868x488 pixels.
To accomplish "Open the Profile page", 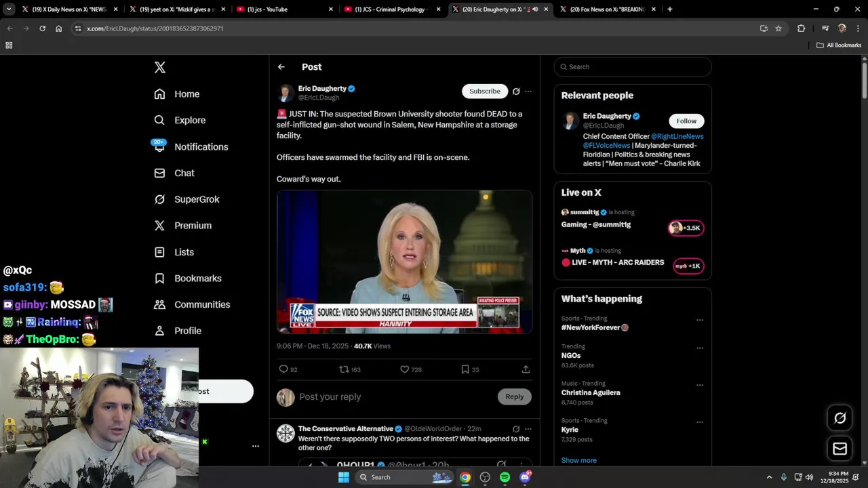I will click(x=178, y=331).
